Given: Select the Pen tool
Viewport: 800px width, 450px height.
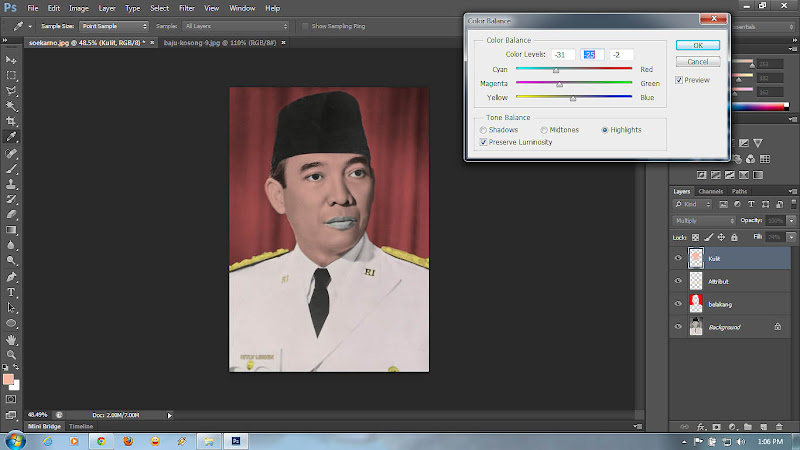Looking at the screenshot, I should point(11,277).
